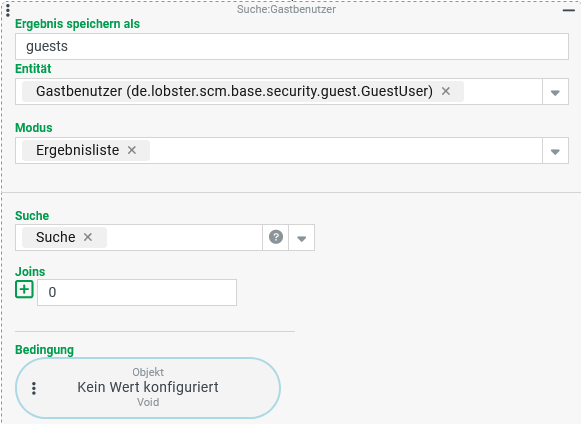This screenshot has width=581, height=424.
Task: Expand the Modus dropdown
Action: point(555,151)
